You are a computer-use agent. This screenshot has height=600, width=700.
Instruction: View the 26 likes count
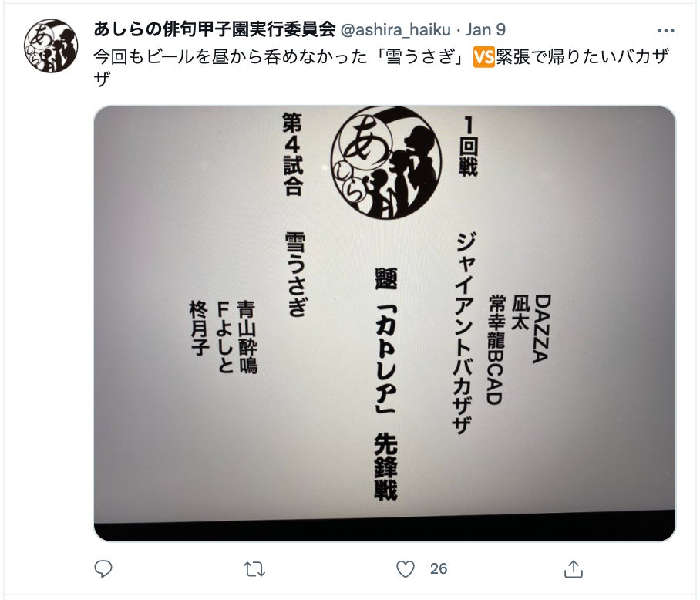[x=439, y=568]
